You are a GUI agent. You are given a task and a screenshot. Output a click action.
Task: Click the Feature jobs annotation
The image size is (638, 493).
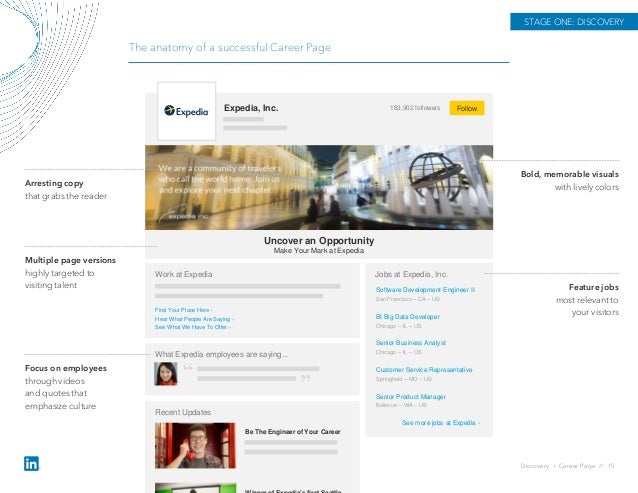pos(587,299)
